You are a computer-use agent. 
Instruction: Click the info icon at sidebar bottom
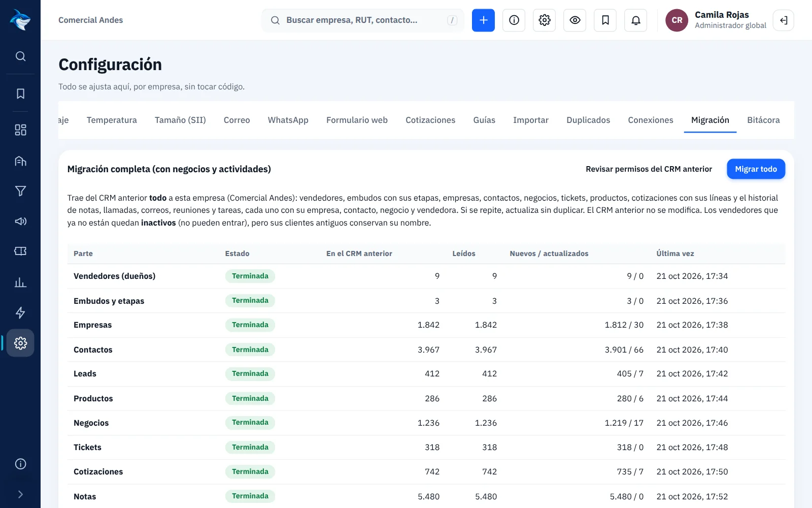pyautogui.click(x=20, y=464)
